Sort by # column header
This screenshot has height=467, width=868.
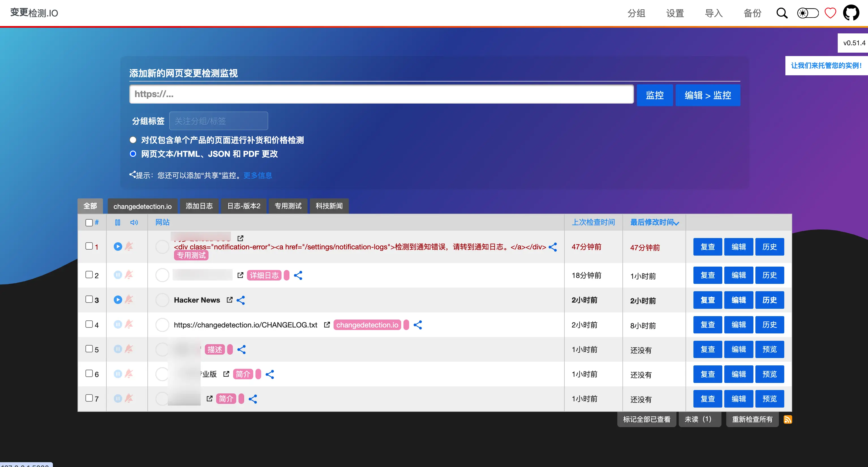tap(97, 222)
